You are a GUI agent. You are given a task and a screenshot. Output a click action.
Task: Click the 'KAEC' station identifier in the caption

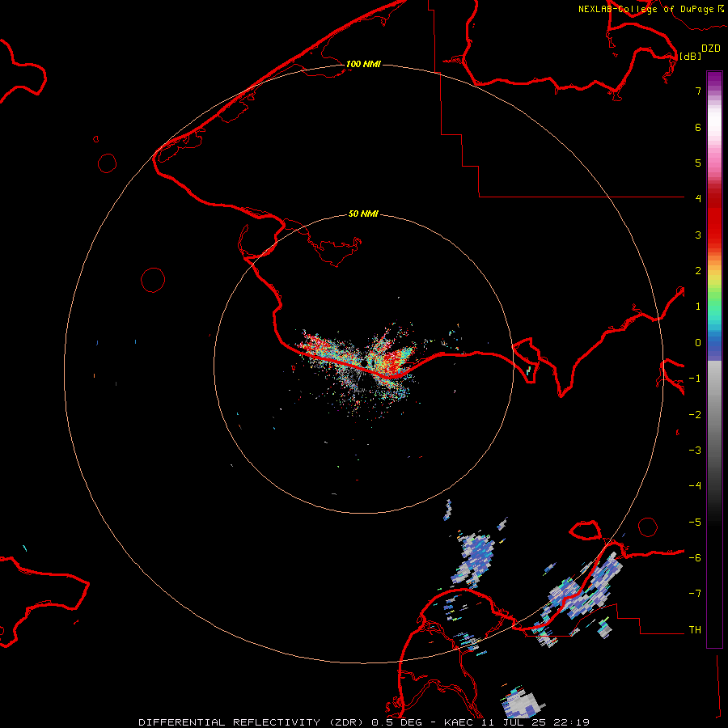click(459, 722)
